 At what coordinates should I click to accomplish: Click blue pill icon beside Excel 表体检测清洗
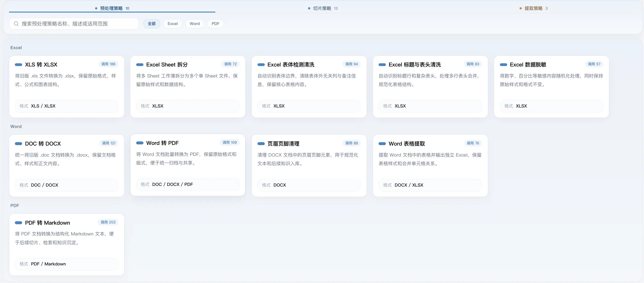[x=261, y=65]
